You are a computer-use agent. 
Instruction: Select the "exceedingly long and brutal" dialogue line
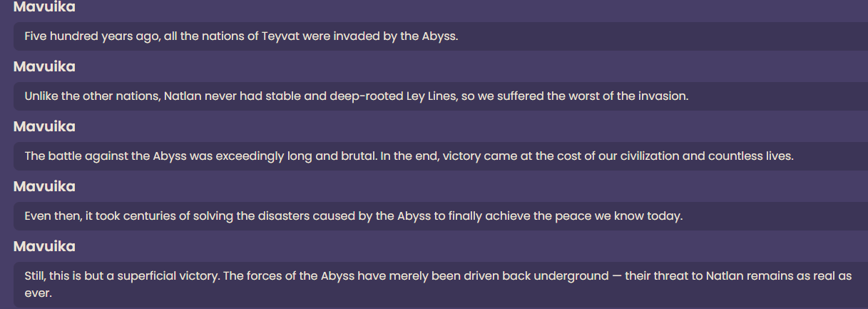tap(409, 156)
